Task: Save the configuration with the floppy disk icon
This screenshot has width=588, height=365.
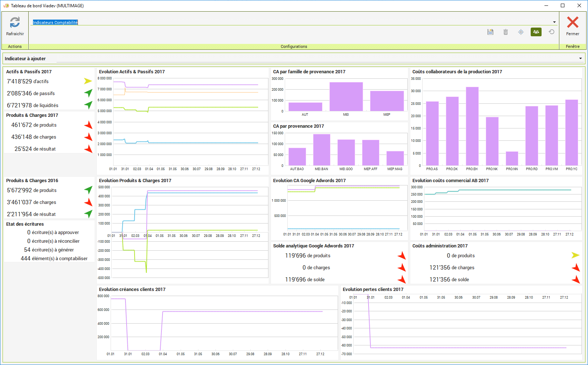Action: (490, 32)
